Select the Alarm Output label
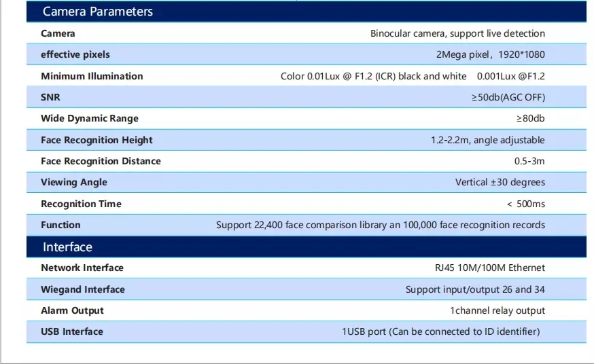This screenshot has width=594, height=364. click(72, 310)
